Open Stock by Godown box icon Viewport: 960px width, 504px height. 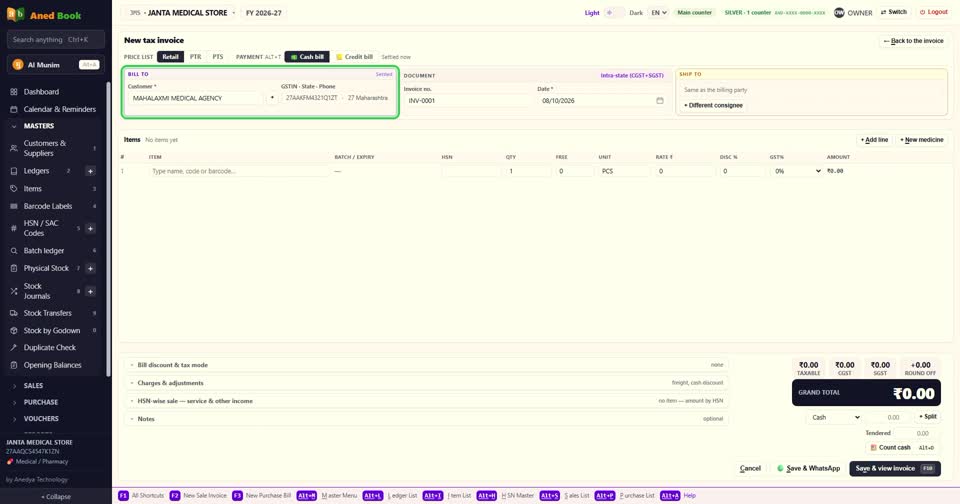(13, 331)
